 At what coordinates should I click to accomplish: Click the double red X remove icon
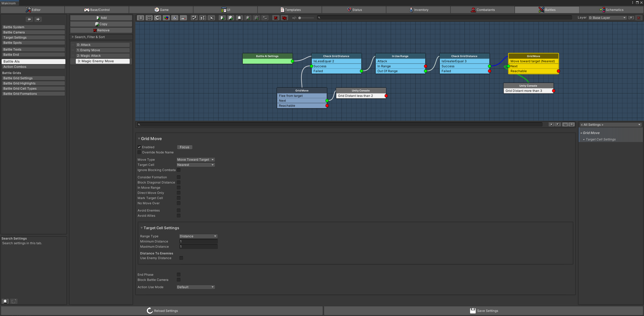click(284, 18)
